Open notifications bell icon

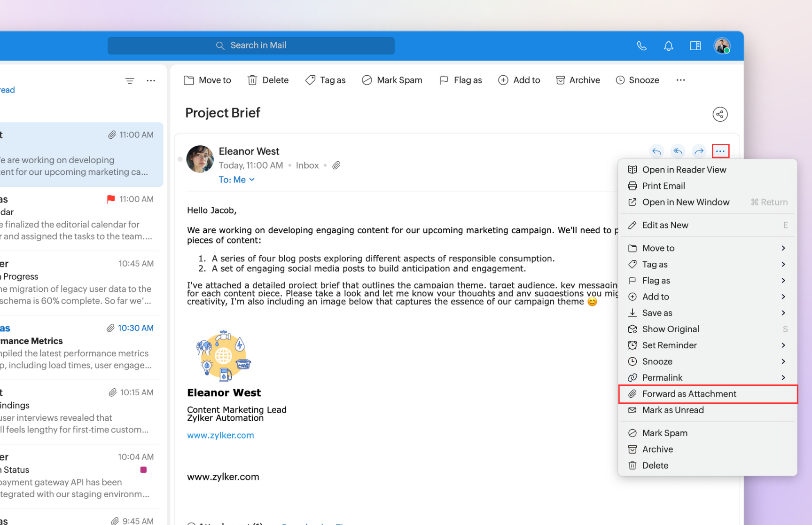668,46
